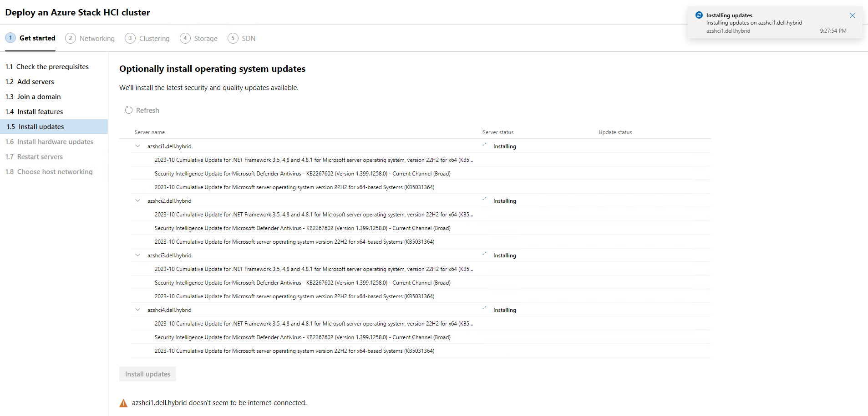Viewport: 868px width, 416px height.
Task: Sort by the Server name column header
Action: click(150, 132)
